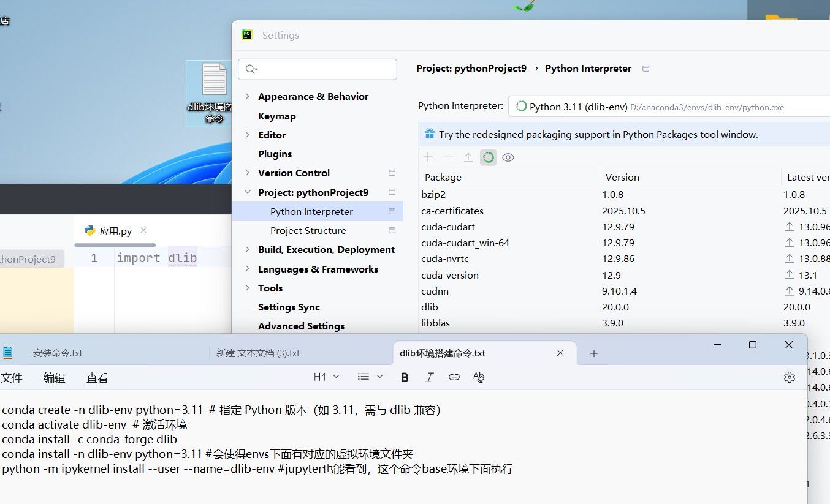Select Project Structure in Settings tree

[308, 230]
